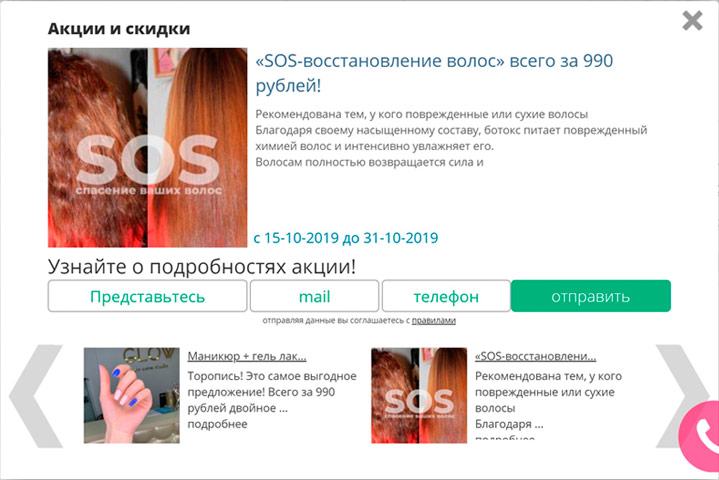Click the manicure offer description text
The width and height of the screenshot is (719, 480).
tap(272, 392)
